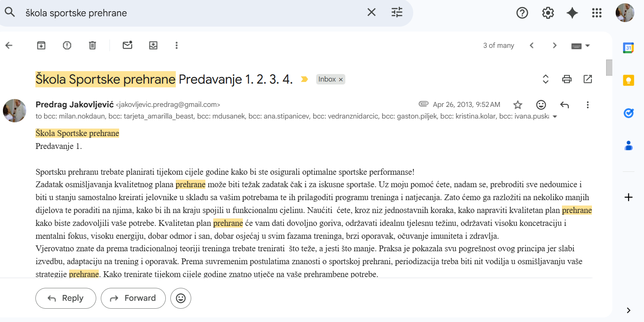Click the search mail input field
The image size is (644, 322).
[x=192, y=13]
